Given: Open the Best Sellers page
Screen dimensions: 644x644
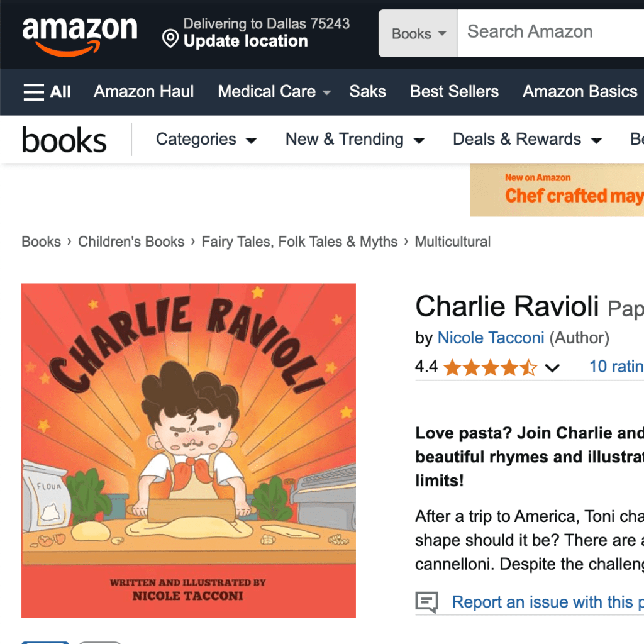Looking at the screenshot, I should pyautogui.click(x=454, y=92).
